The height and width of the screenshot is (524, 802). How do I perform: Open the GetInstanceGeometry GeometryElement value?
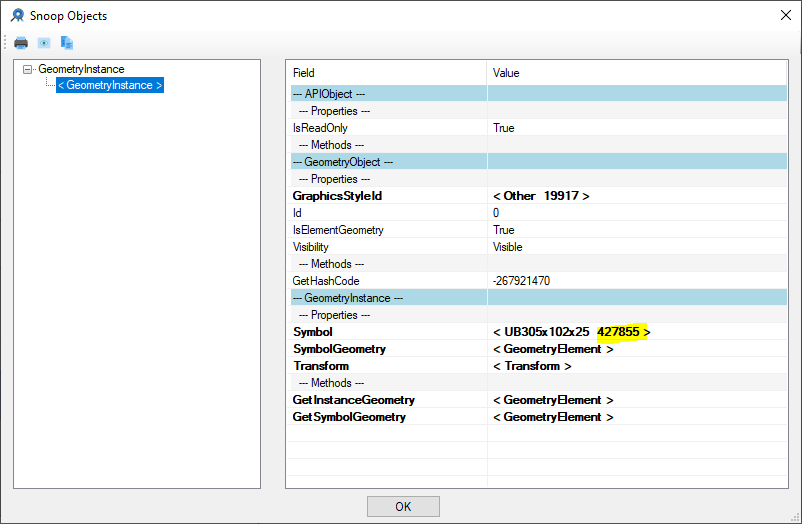552,400
